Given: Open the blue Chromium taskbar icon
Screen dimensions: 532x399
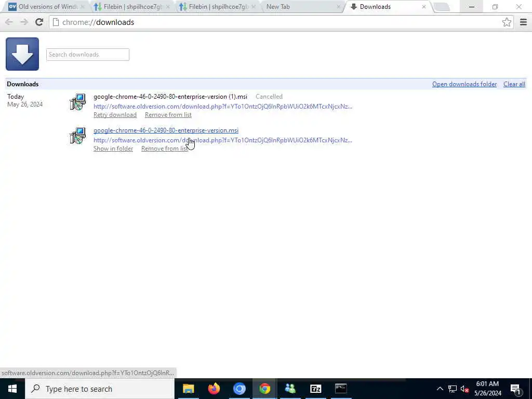Looking at the screenshot, I should pyautogui.click(x=239, y=389).
